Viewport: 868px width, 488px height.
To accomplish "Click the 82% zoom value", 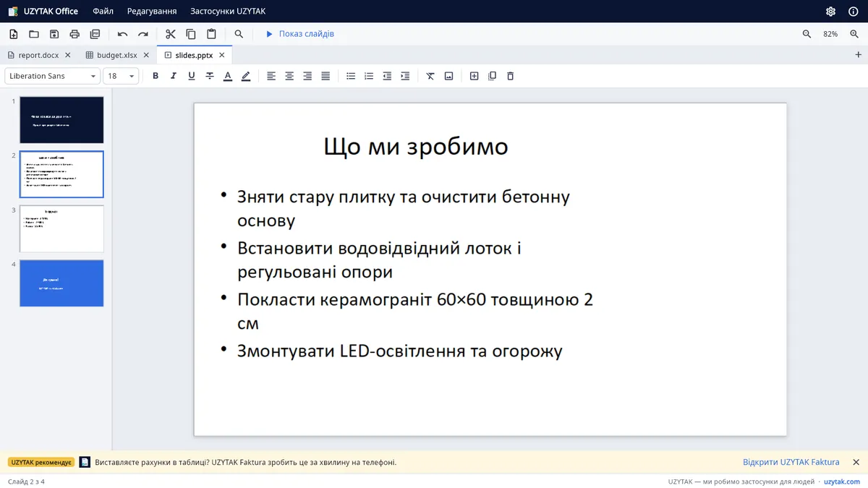I will 830,34.
